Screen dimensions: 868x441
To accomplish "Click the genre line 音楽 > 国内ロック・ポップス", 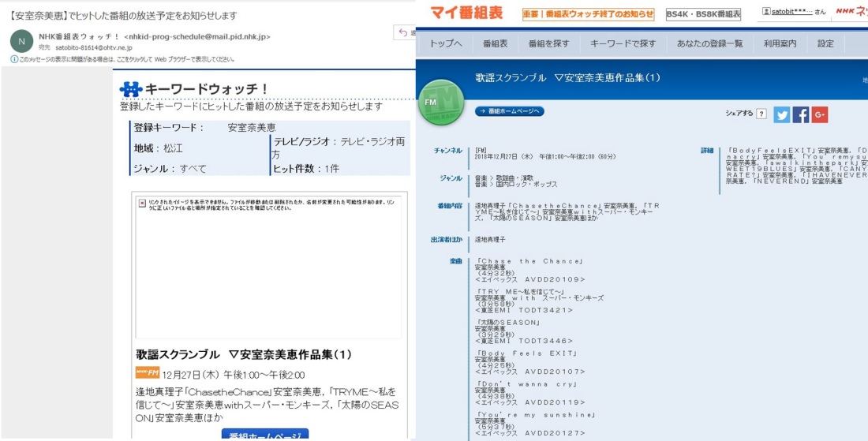I will pos(516,185).
